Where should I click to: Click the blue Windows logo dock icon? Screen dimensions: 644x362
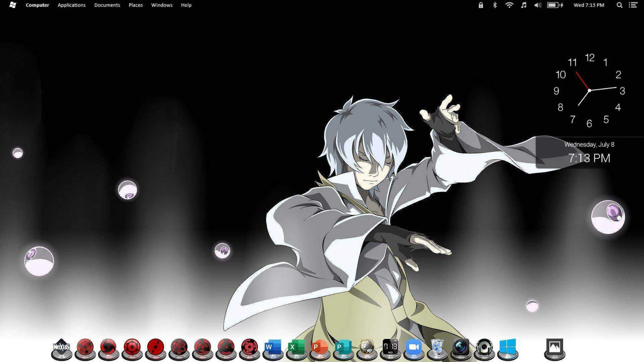pos(507,347)
